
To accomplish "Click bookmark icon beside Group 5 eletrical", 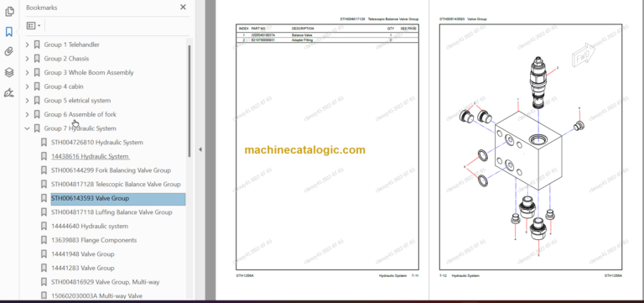I will point(37,101).
